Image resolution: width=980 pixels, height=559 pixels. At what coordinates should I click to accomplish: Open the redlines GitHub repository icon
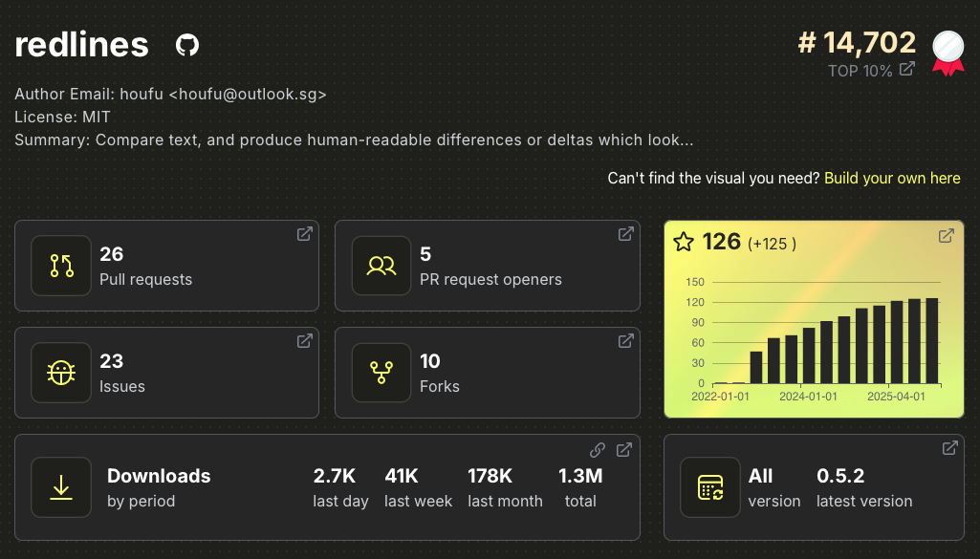click(x=187, y=45)
